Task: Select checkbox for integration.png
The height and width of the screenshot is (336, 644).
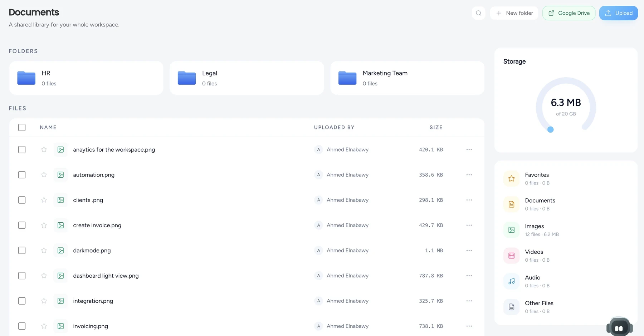Action: [22, 301]
